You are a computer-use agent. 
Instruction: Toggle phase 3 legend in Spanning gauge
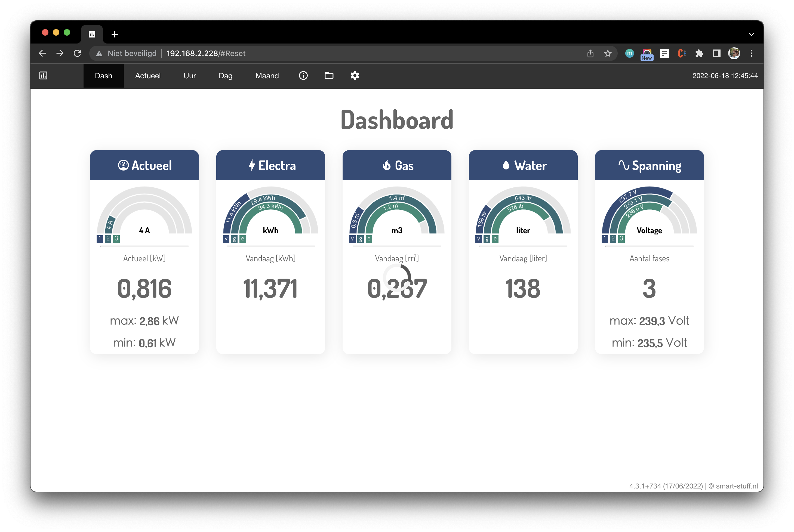coord(621,239)
